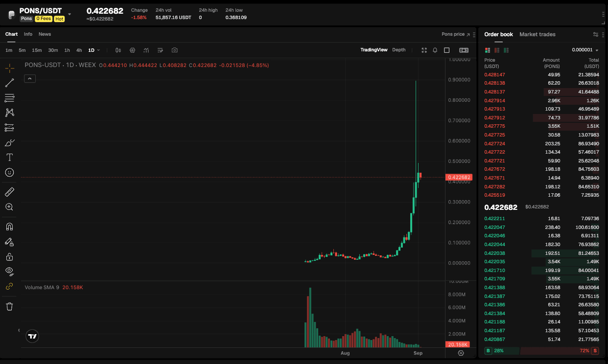Open the emoji icons tool
This screenshot has width=608, height=364.
[9, 172]
